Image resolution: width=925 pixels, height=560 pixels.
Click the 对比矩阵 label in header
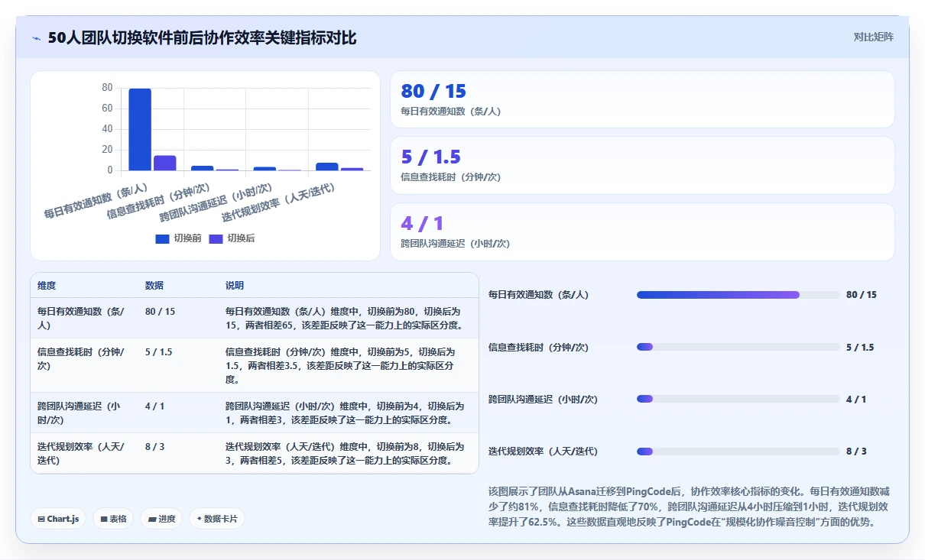(x=873, y=37)
